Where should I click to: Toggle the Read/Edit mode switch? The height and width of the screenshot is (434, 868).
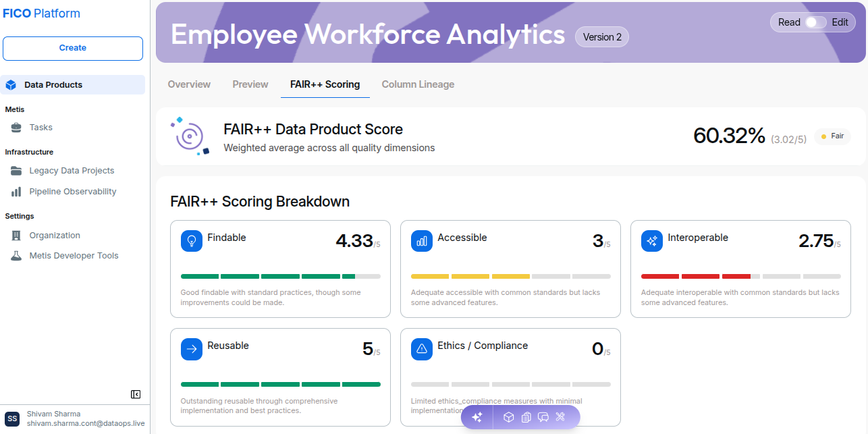click(x=816, y=22)
